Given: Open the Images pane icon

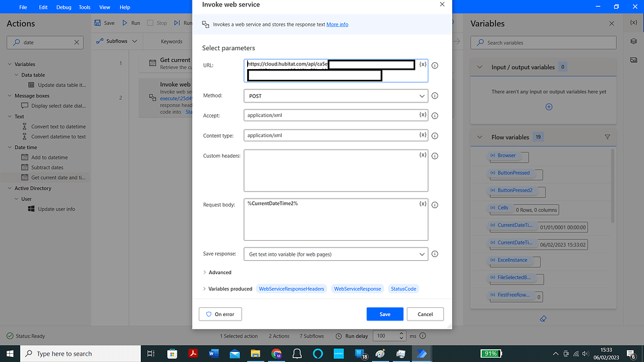Looking at the screenshot, I should click(x=633, y=60).
